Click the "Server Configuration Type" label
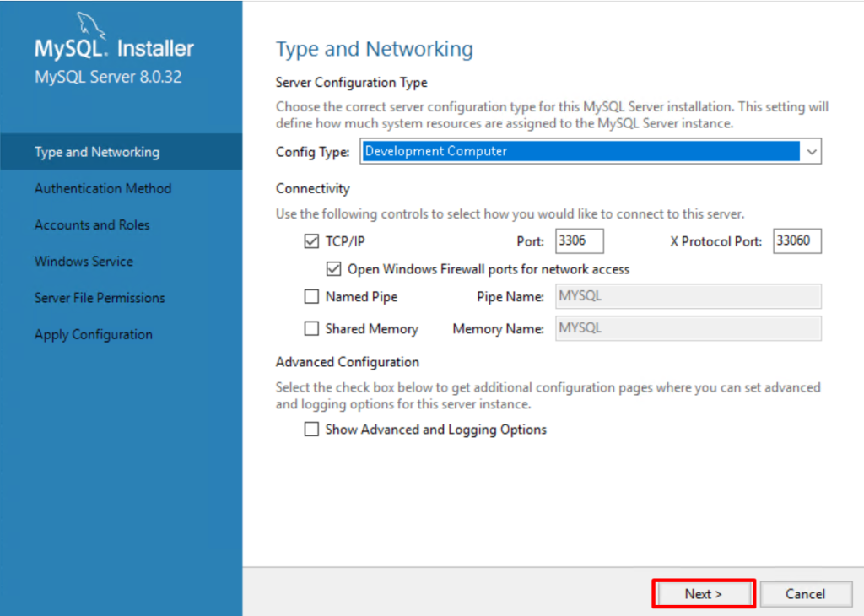The image size is (864, 616). (352, 83)
